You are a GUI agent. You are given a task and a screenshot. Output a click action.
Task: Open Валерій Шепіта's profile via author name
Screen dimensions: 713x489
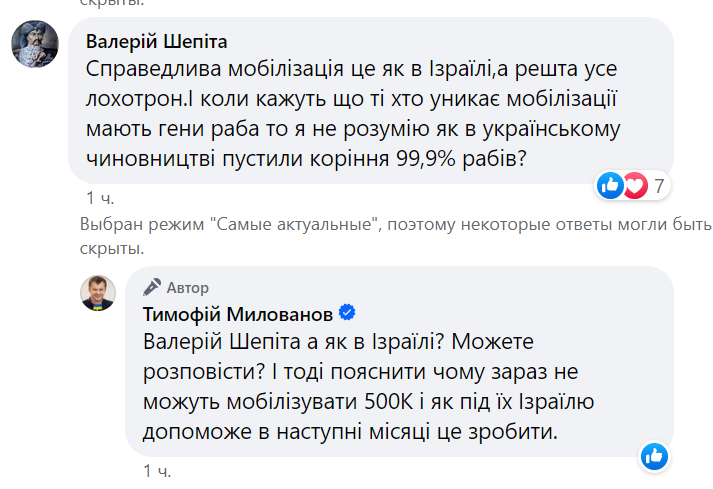(x=157, y=42)
